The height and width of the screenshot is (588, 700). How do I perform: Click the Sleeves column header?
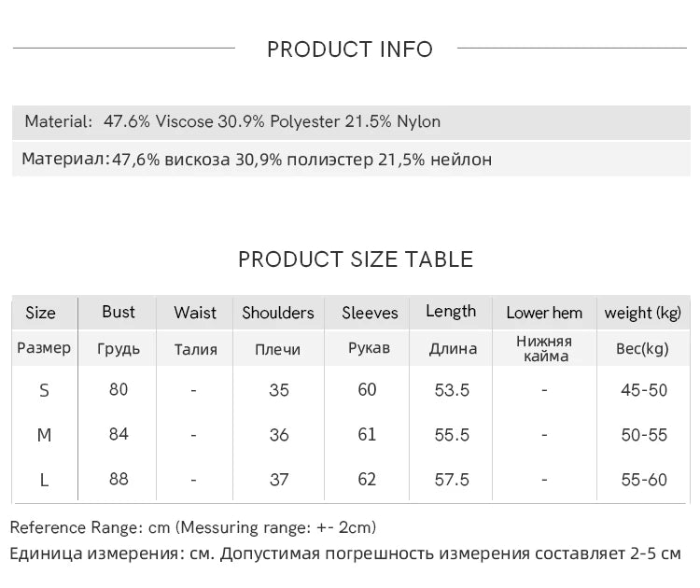370,313
